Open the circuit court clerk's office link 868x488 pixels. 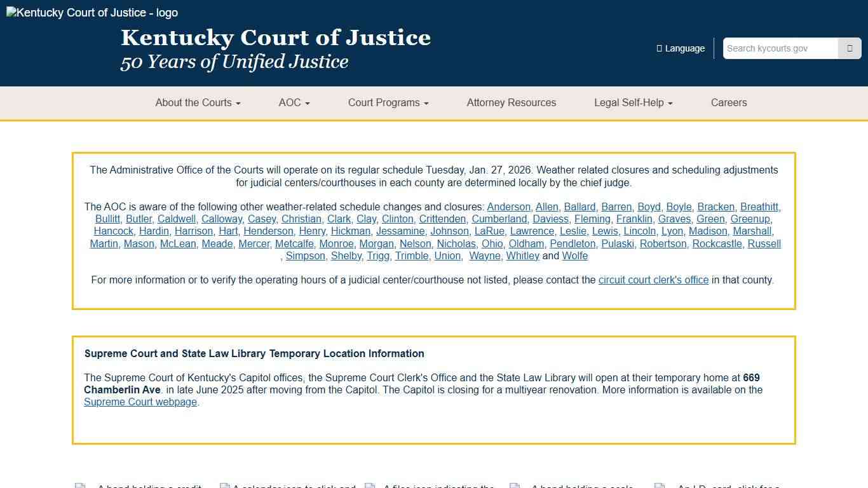(x=653, y=280)
